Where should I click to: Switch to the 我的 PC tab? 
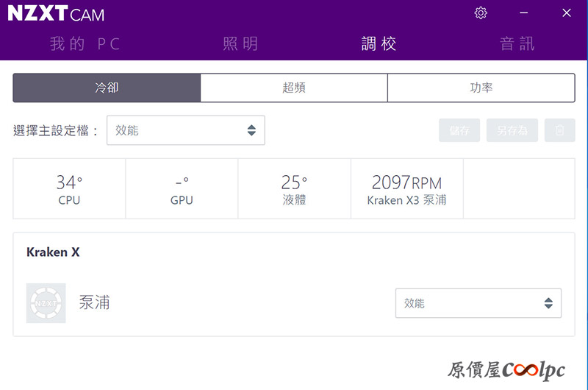85,43
